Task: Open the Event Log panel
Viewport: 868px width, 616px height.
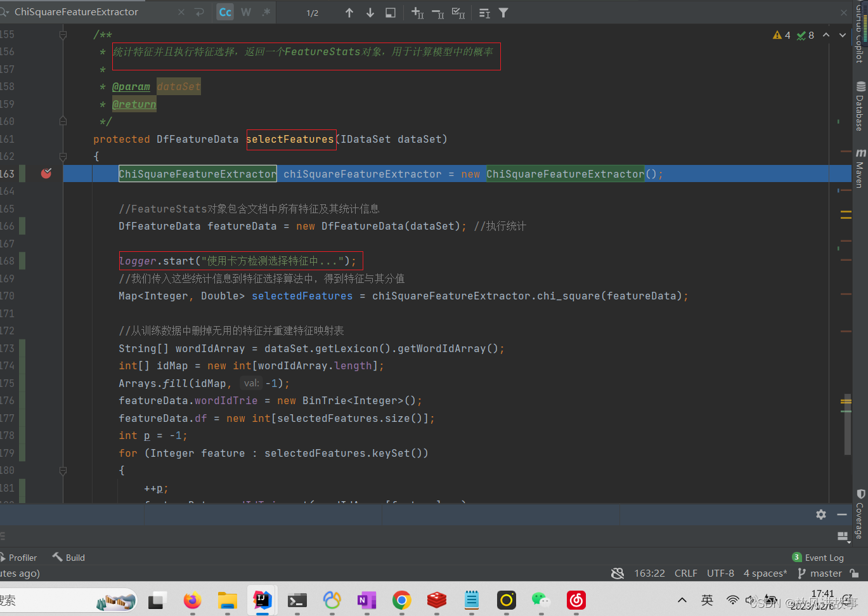Action: pyautogui.click(x=818, y=558)
